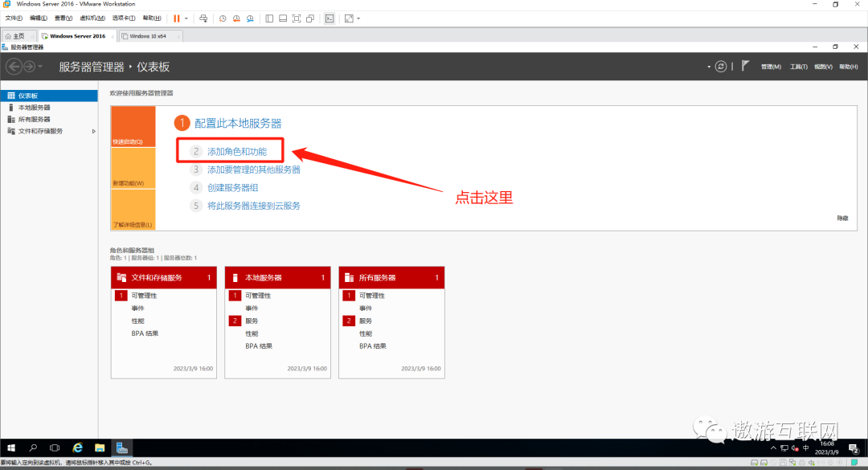This screenshot has height=470, width=868.
Task: Switch to the Windows 10 x64 tab
Action: (149, 36)
